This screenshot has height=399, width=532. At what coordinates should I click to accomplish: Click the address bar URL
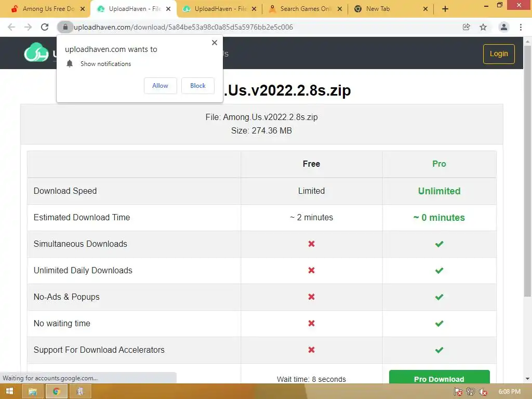point(183,27)
